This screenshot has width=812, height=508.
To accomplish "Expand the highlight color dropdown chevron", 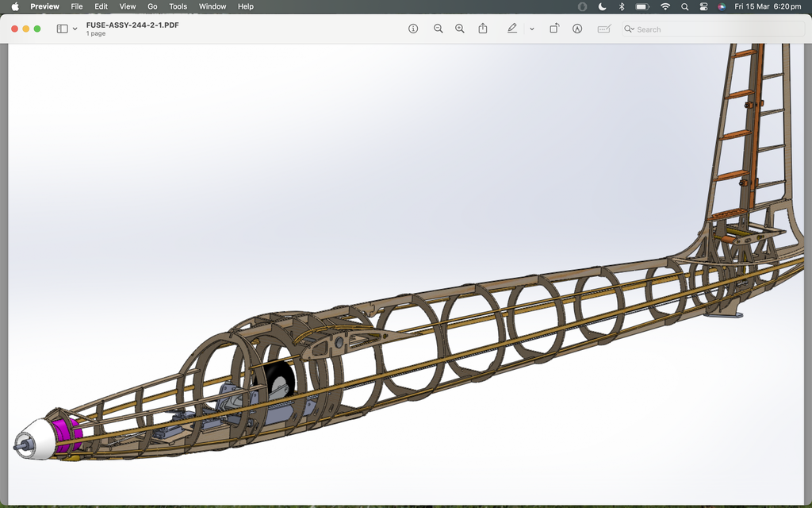I will point(531,29).
